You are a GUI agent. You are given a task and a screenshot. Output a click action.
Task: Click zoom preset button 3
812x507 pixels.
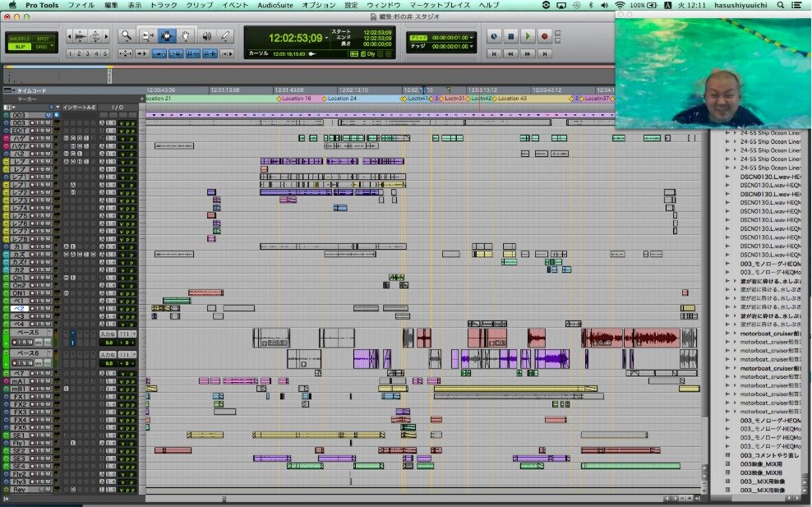(x=88, y=53)
